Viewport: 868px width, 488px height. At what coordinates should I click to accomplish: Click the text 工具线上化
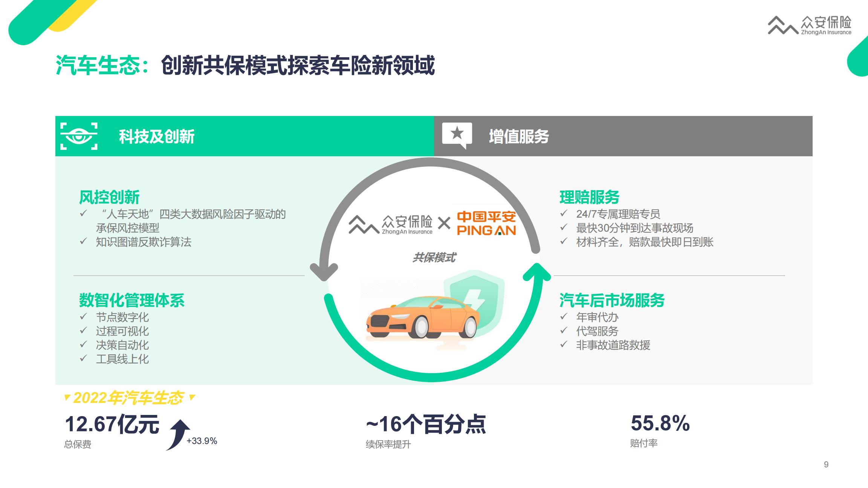tap(122, 359)
